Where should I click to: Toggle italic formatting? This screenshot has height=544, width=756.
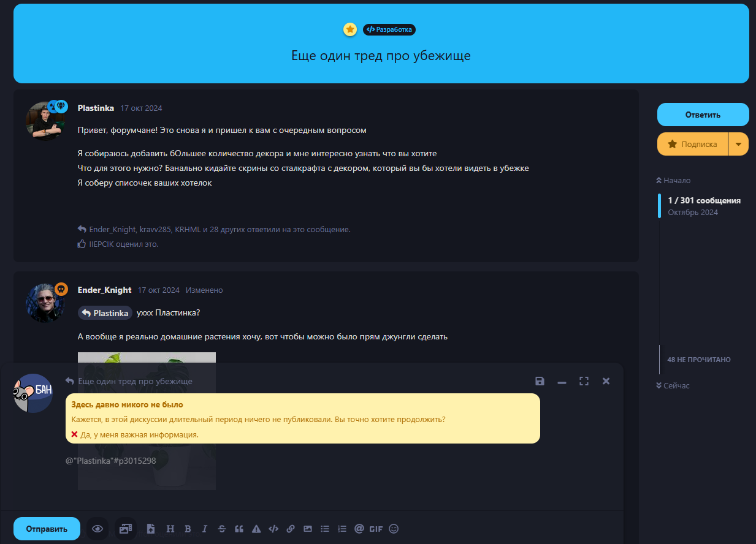(205, 529)
